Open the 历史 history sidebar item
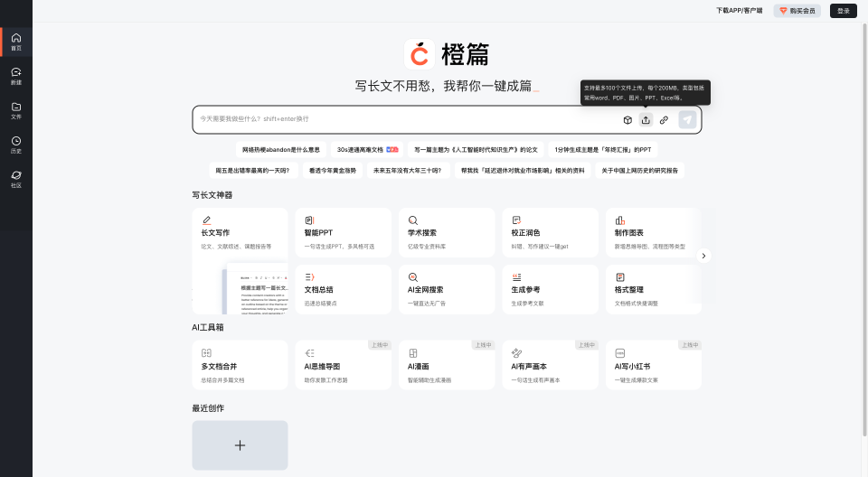Image resolution: width=868 pixels, height=477 pixels. (x=16, y=145)
